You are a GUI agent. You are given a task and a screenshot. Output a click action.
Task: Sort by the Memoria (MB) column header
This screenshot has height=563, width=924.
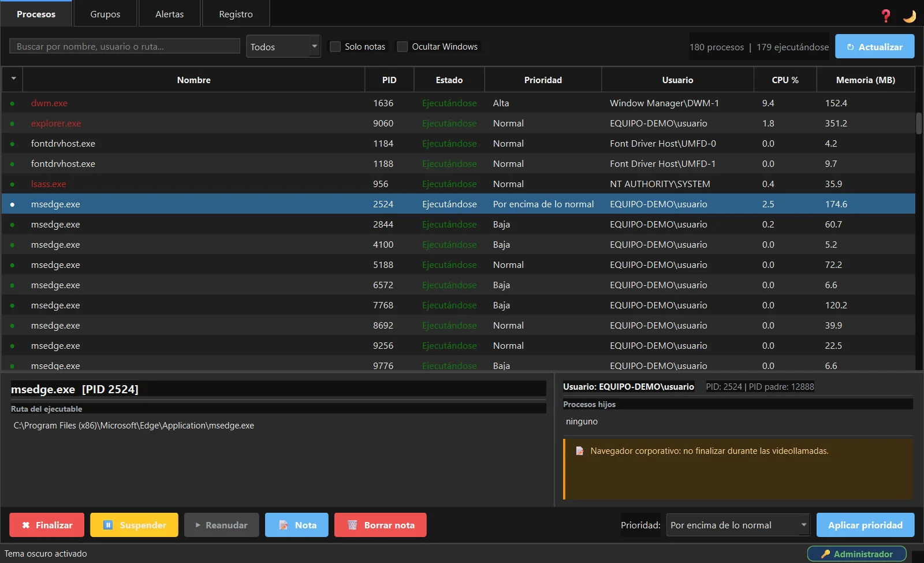tap(866, 80)
